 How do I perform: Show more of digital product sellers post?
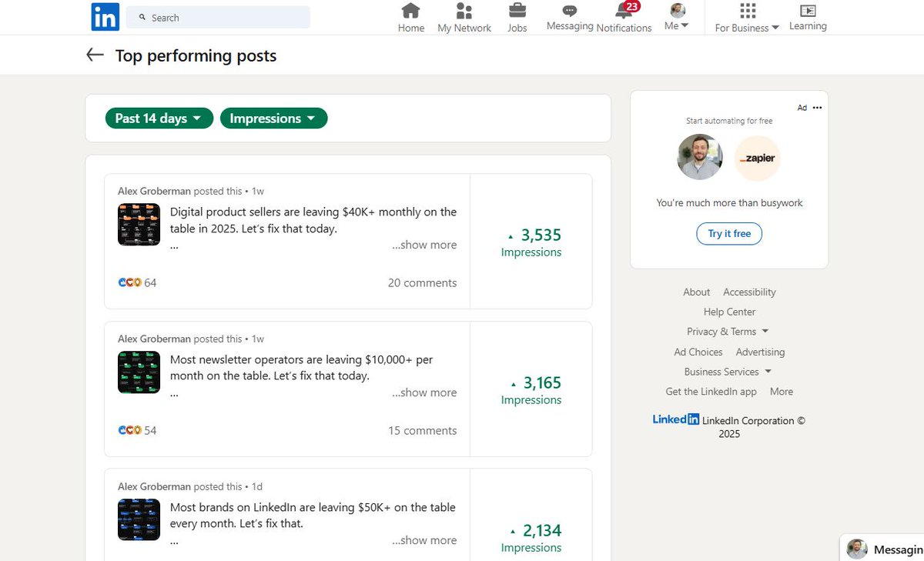[424, 245]
